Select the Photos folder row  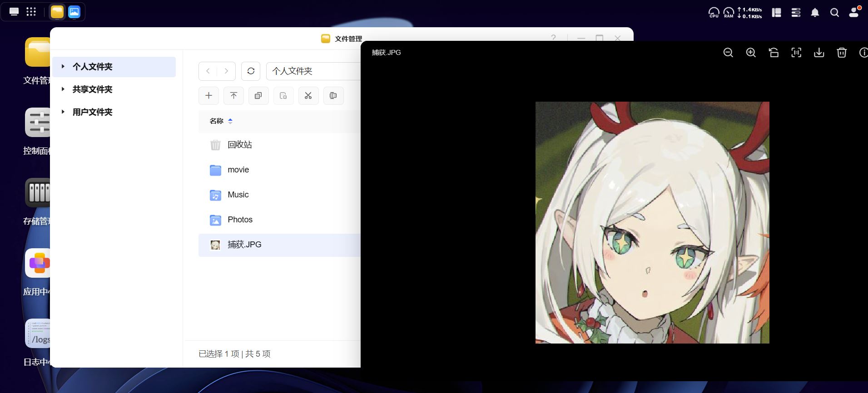click(279, 220)
